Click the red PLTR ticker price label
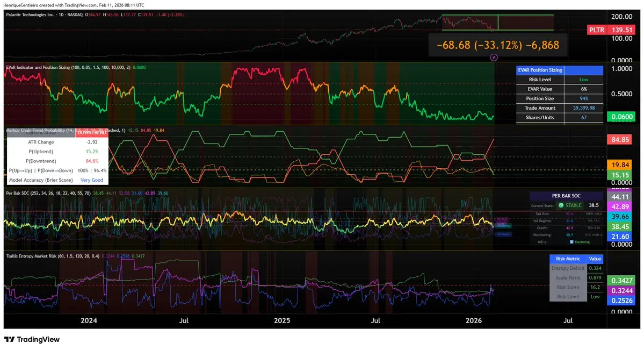The width and height of the screenshot is (644, 350). point(596,30)
